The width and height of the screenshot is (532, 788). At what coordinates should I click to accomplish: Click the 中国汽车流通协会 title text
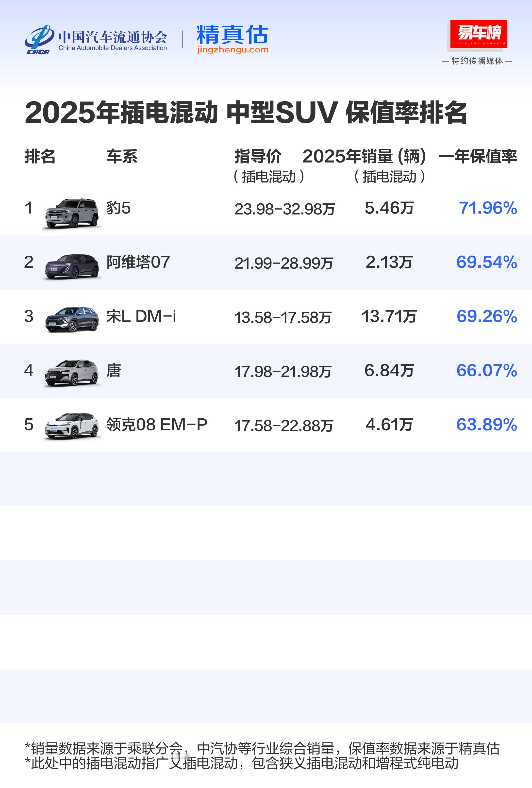pyautogui.click(x=113, y=36)
